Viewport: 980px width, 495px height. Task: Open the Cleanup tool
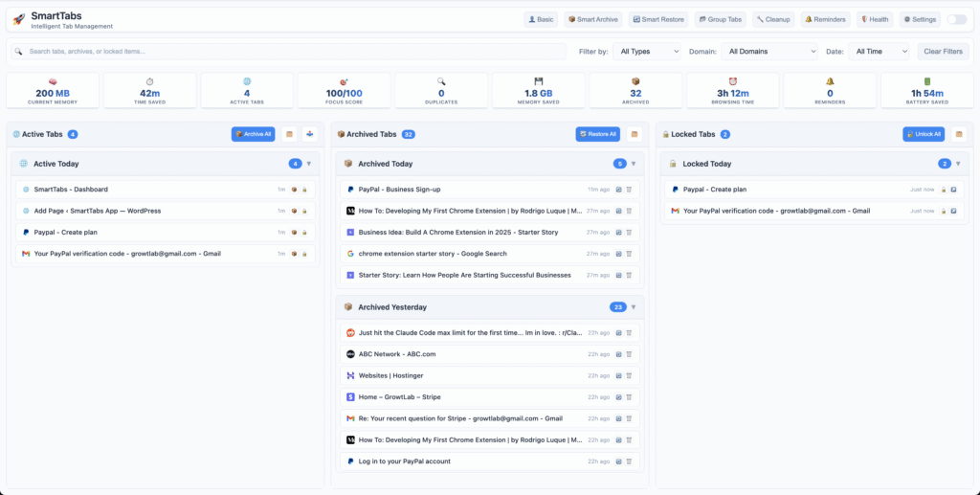click(773, 20)
